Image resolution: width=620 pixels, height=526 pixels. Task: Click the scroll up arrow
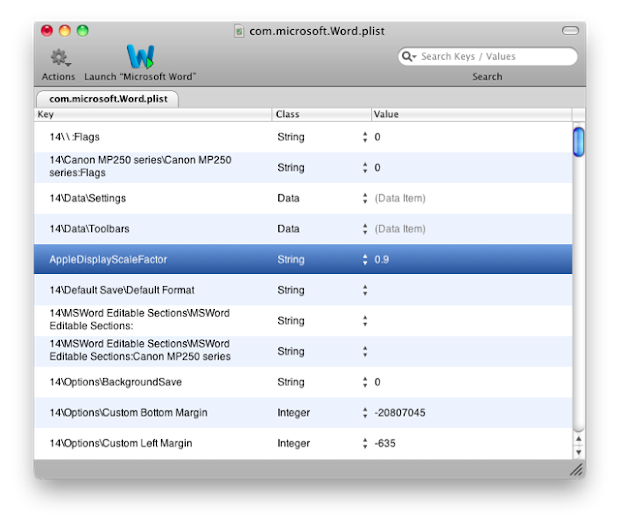(578, 439)
